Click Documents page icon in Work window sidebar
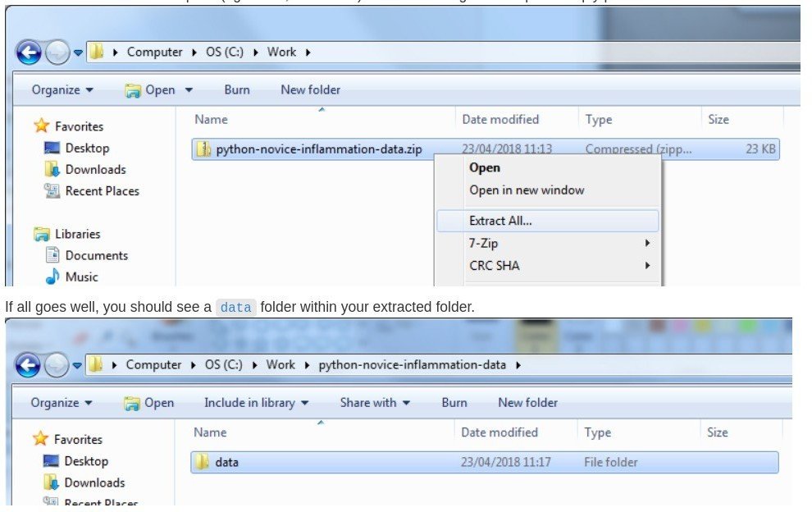 tap(52, 255)
